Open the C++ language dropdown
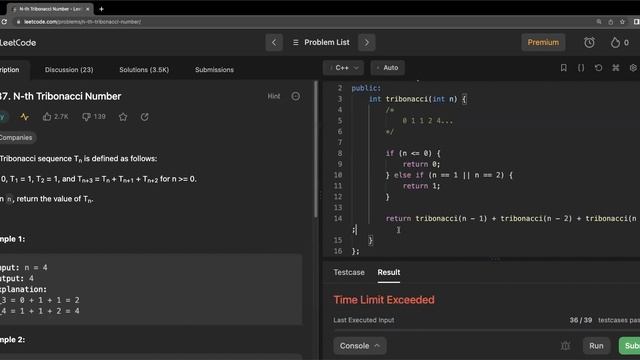The height and width of the screenshot is (360, 640). coord(343,68)
